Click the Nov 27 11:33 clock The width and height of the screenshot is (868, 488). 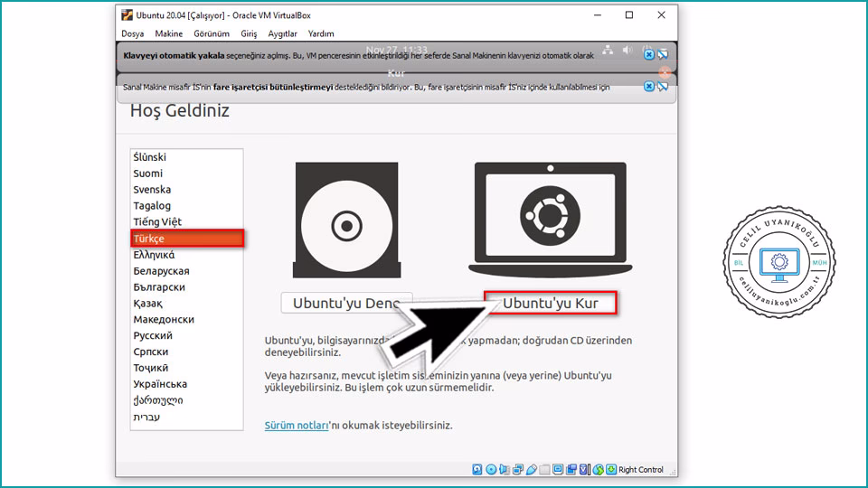tap(396, 50)
